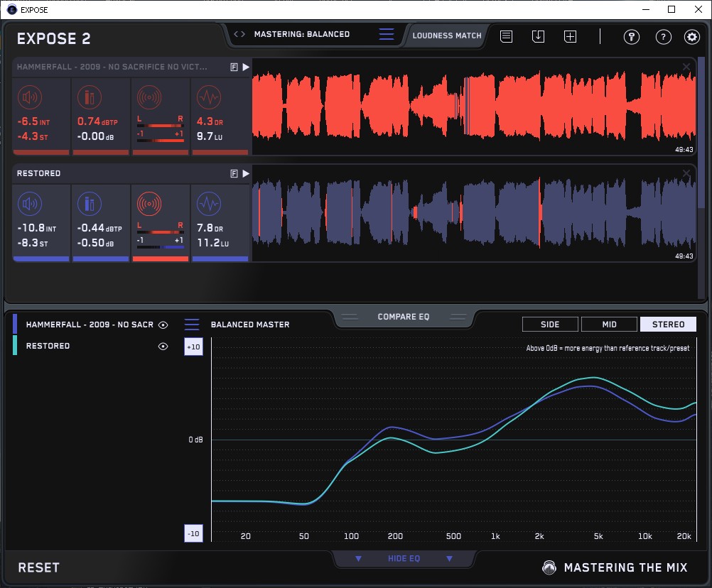Click the license key icon
712x588 pixels.
coord(632,37)
